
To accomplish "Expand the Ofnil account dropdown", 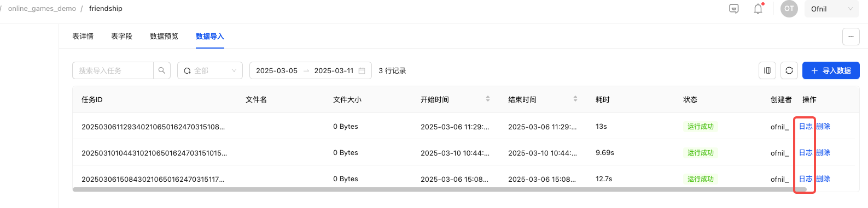I will (832, 9).
